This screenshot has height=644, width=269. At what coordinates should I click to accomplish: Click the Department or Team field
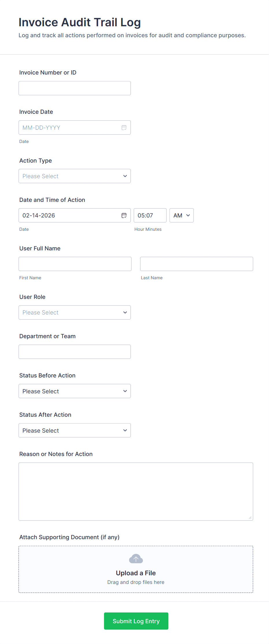[x=75, y=352]
